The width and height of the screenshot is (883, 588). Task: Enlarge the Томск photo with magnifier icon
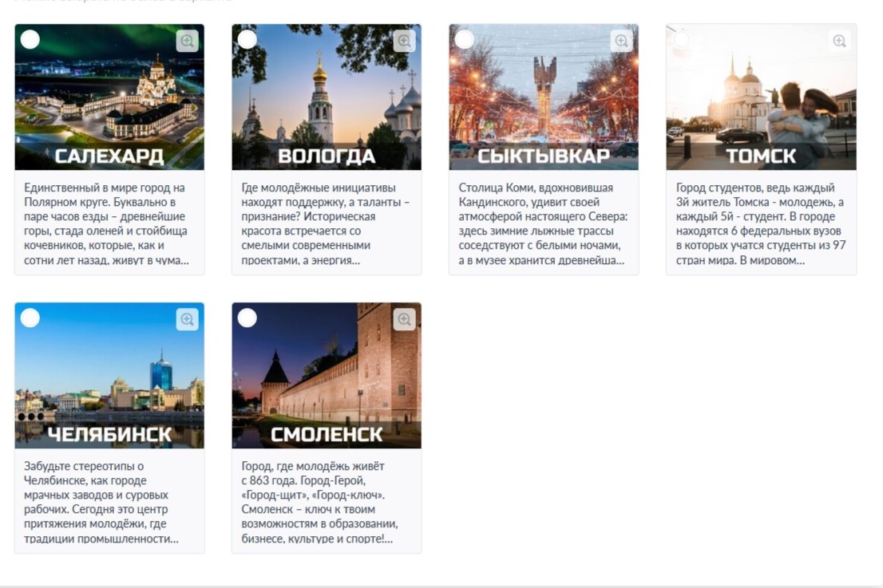click(839, 41)
